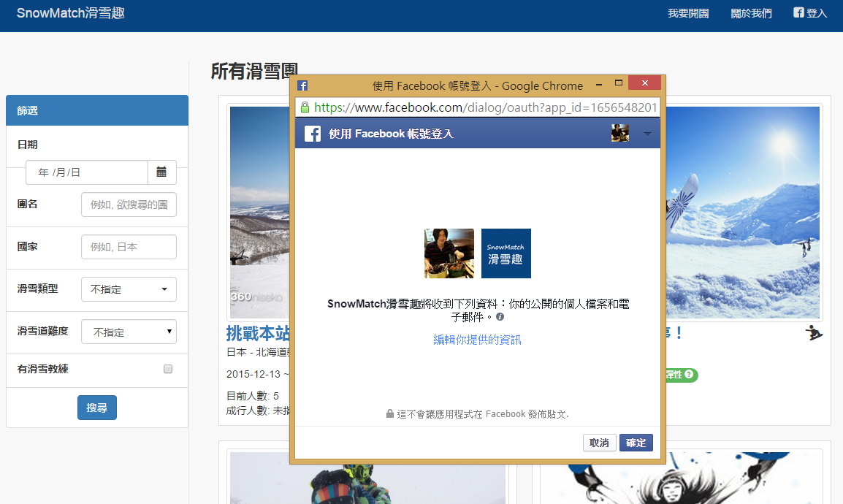Open the 編輯你提供的資訊 link

point(476,340)
